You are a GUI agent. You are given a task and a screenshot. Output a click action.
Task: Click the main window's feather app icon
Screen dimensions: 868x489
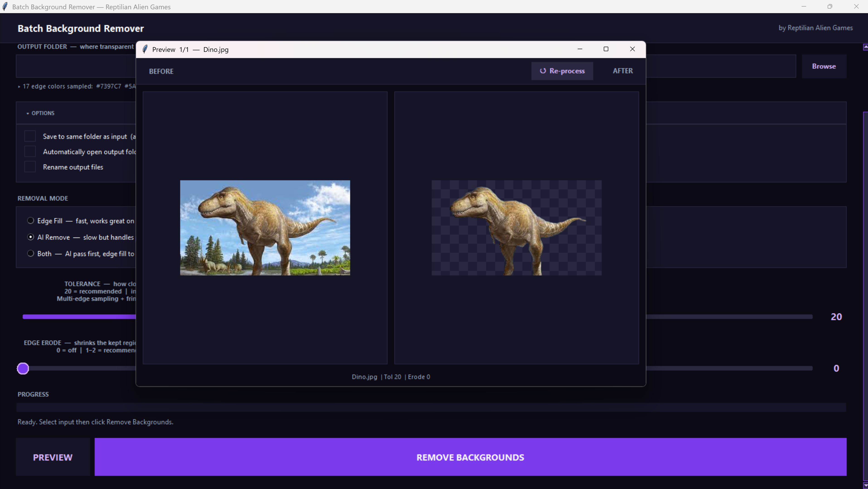tap(5, 7)
